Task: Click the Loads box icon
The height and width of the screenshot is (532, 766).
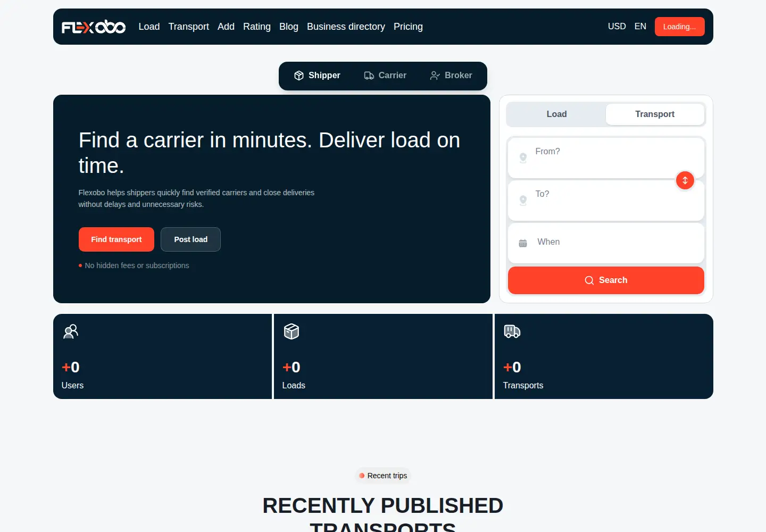Action: (292, 331)
